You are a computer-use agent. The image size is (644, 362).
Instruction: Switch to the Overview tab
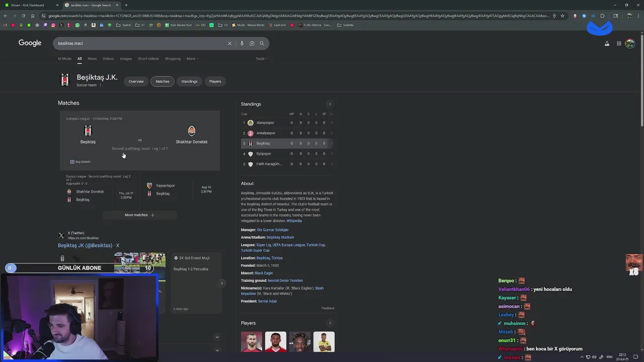coord(136,81)
